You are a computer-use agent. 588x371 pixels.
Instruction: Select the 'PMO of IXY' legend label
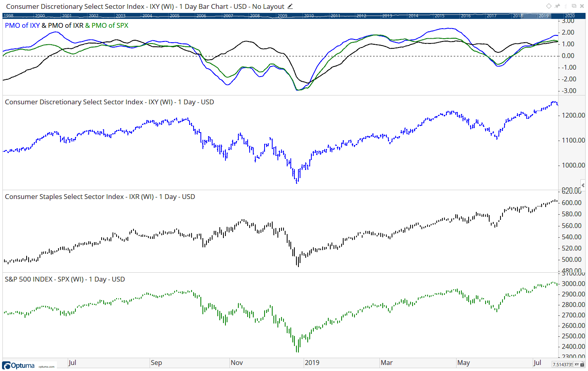click(22, 25)
